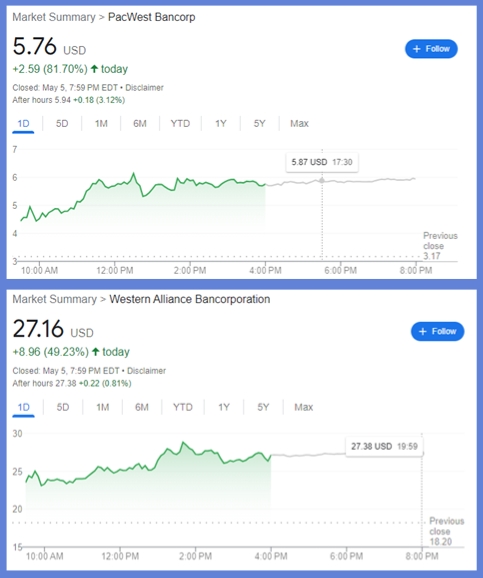Click the 19:59 marker on Western Alliance chart

coord(422,453)
